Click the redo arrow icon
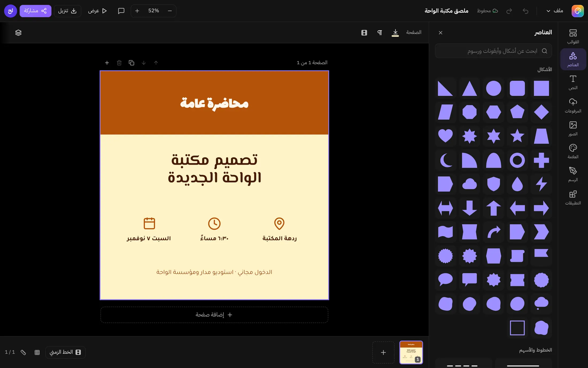Viewport: 588px width, 368px height. (x=509, y=11)
